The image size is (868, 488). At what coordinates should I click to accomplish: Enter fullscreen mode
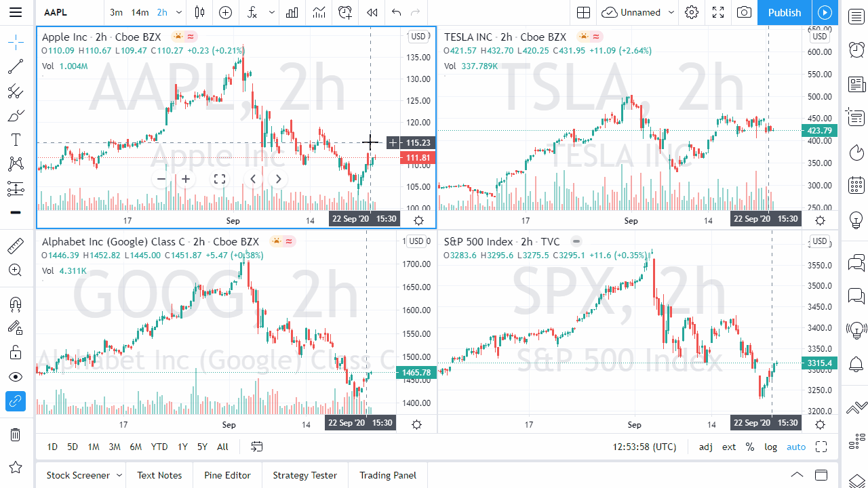coord(718,12)
